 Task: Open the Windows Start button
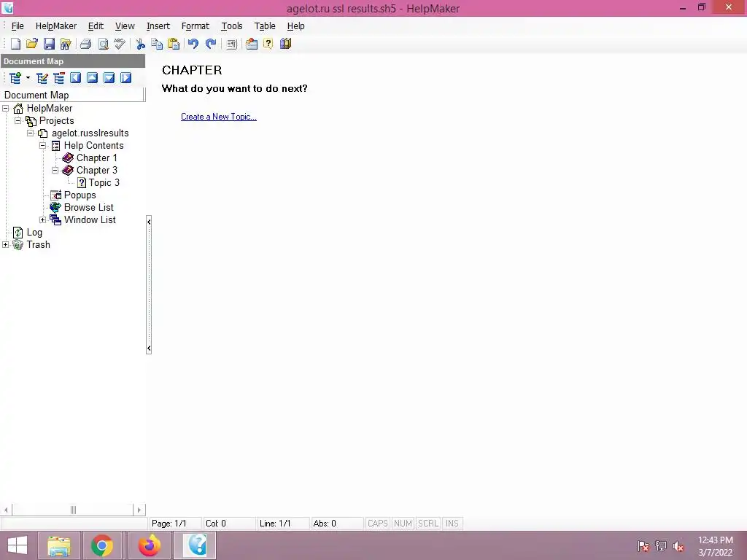[x=18, y=545]
